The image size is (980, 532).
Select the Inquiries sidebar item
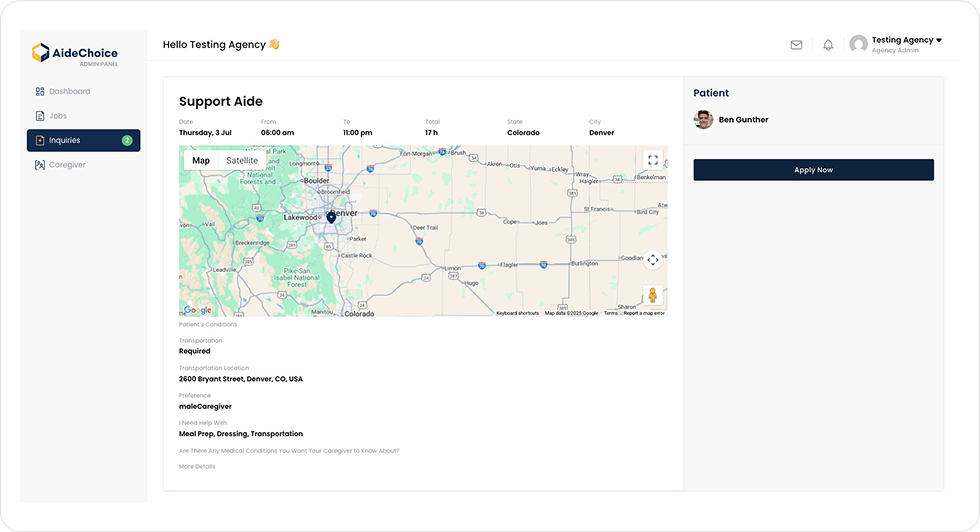tap(83, 140)
